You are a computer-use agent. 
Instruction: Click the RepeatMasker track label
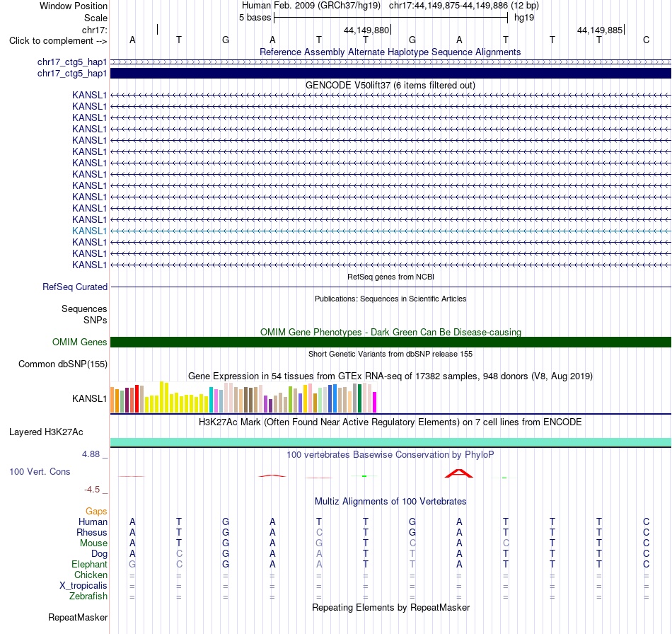78,618
